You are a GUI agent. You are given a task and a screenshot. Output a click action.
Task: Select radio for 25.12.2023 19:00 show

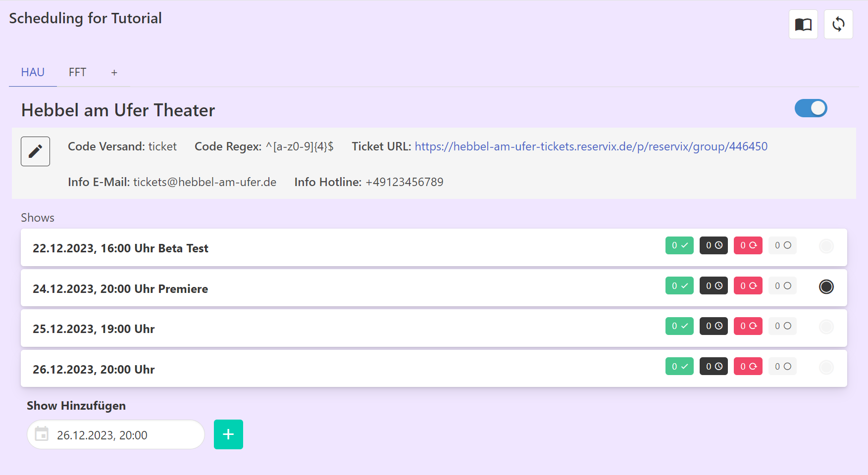click(826, 327)
